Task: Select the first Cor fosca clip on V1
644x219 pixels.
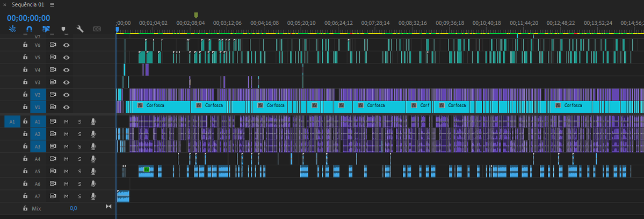Action: (x=161, y=107)
